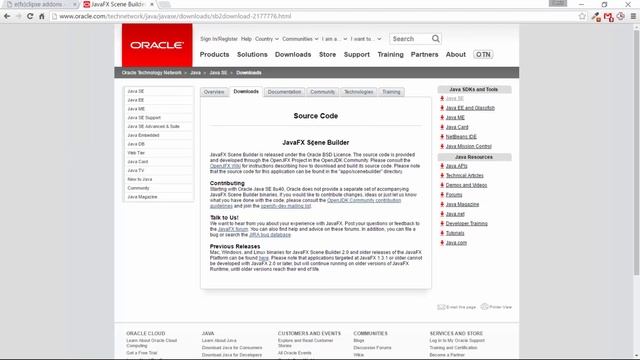The image size is (640, 360).
Task: Close the e(fx)clipse addons tab
Action: point(75,4)
